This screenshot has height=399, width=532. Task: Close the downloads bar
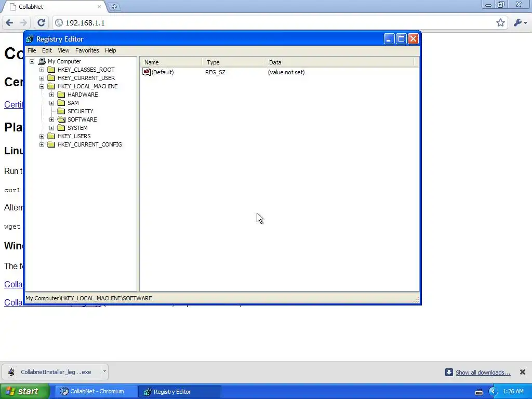click(x=523, y=372)
